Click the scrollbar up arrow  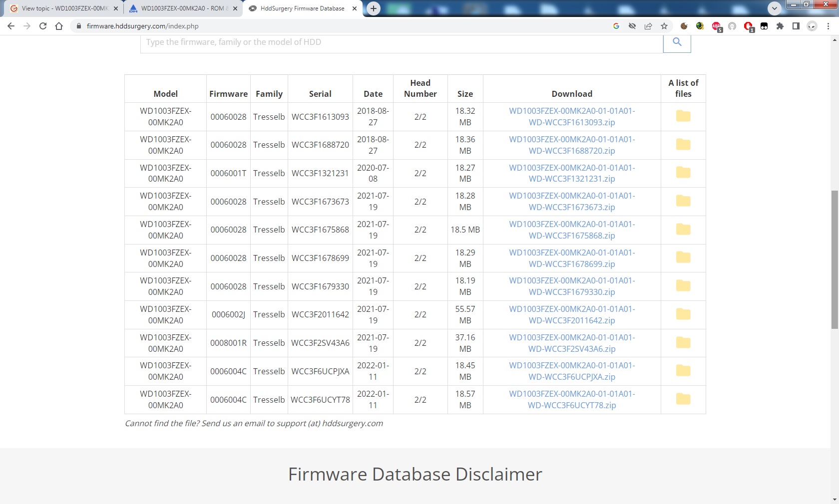(x=835, y=40)
